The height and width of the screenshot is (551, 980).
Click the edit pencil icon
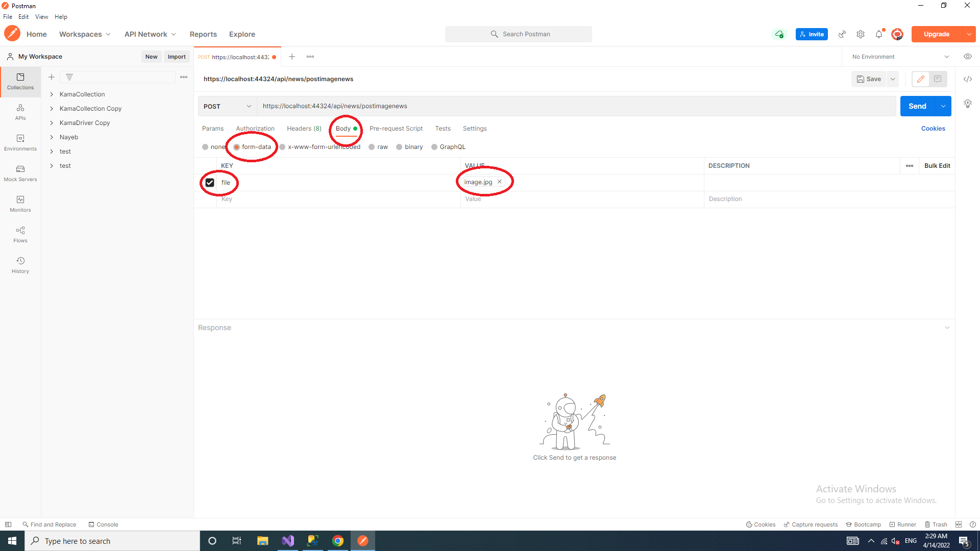pyautogui.click(x=921, y=79)
